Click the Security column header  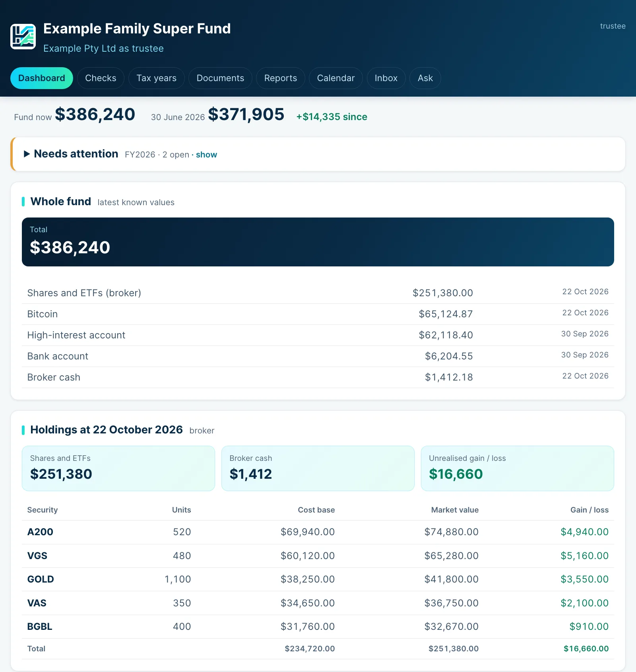coord(43,510)
